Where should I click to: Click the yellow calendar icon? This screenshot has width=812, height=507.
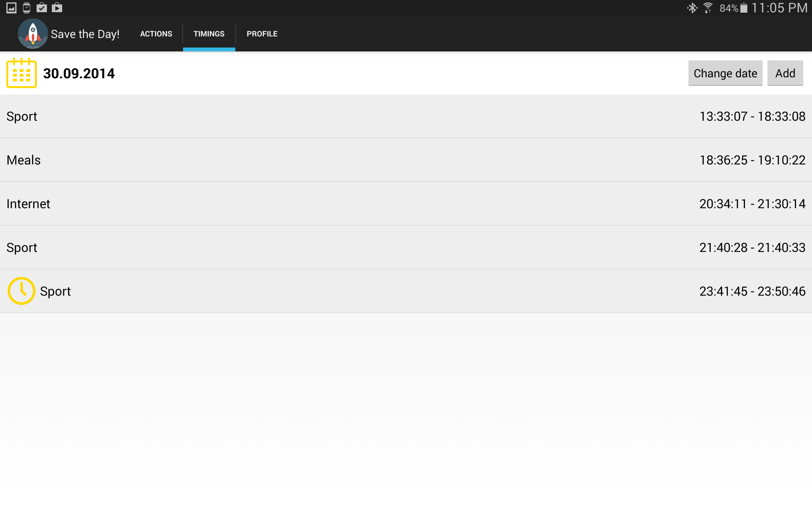[x=22, y=73]
